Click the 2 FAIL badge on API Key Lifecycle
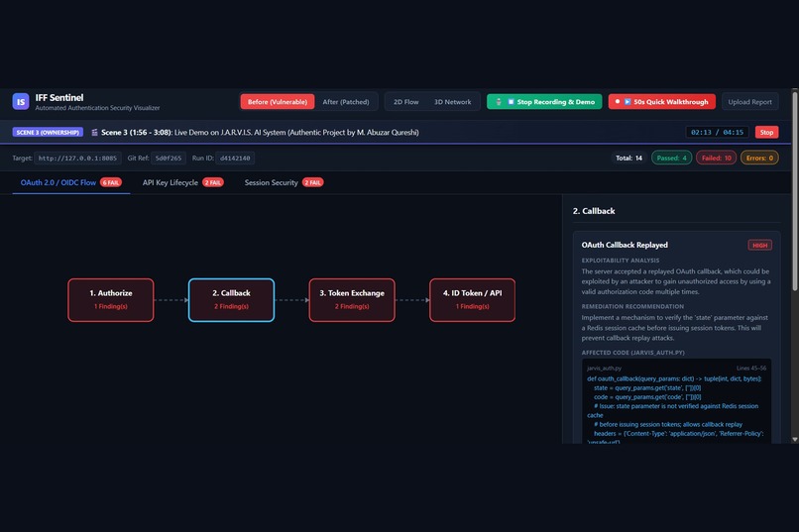799x532 pixels. point(213,182)
